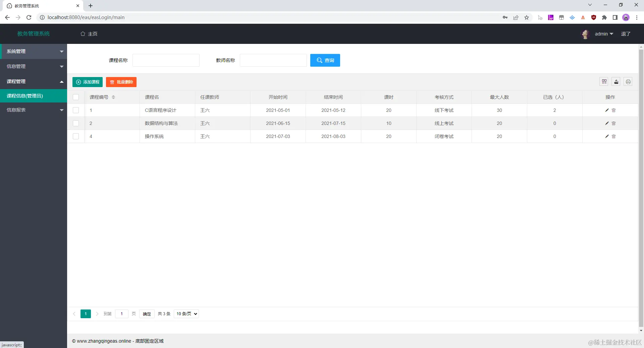
Task: Print the course table icon
Action: (x=628, y=82)
